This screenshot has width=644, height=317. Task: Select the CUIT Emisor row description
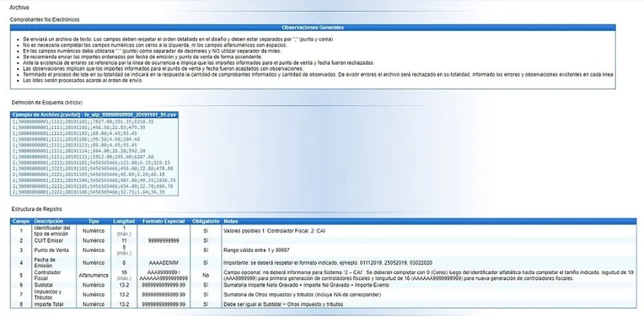pos(48,241)
